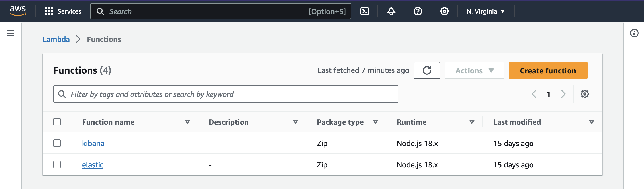Open the info panel icon on the right

(x=634, y=33)
